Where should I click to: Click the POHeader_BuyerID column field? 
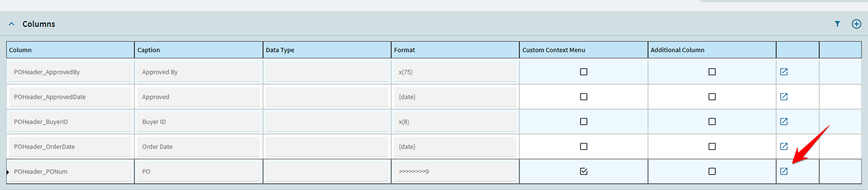tap(70, 122)
